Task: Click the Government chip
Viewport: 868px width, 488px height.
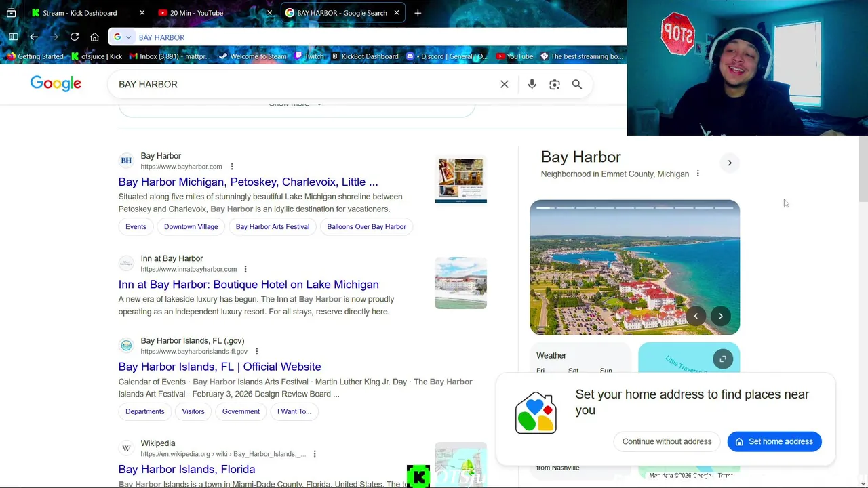Action: (241, 411)
